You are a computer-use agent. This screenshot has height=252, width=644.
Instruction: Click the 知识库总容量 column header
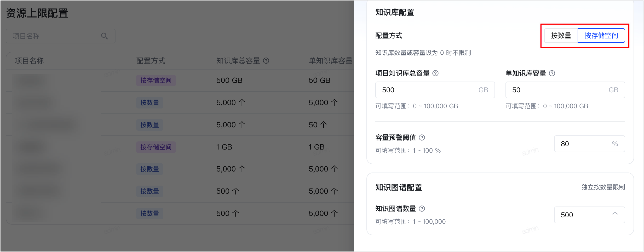click(x=238, y=61)
